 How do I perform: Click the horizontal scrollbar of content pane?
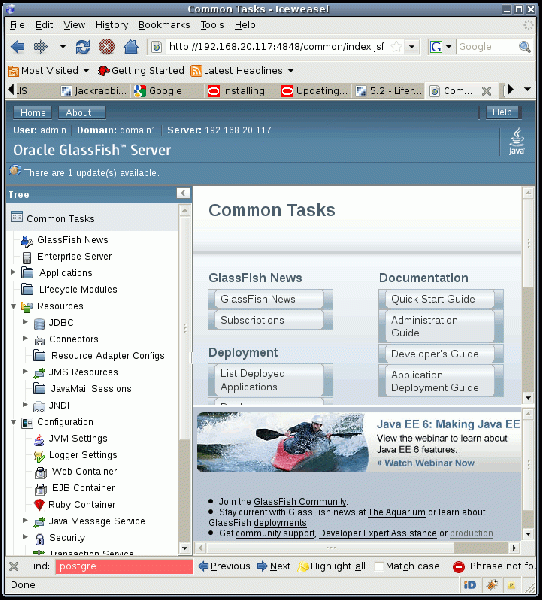tap(331, 548)
